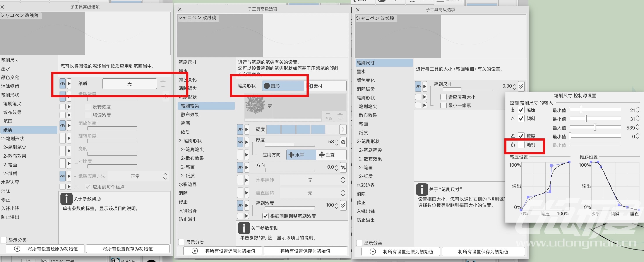Enable 随机 input control
Screen dimensions: 644x262
coord(521,144)
